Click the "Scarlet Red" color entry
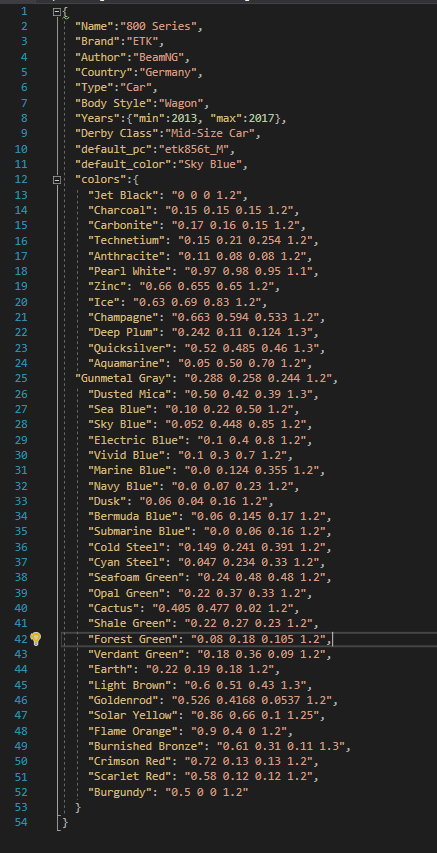The image size is (437, 853). coord(203,776)
